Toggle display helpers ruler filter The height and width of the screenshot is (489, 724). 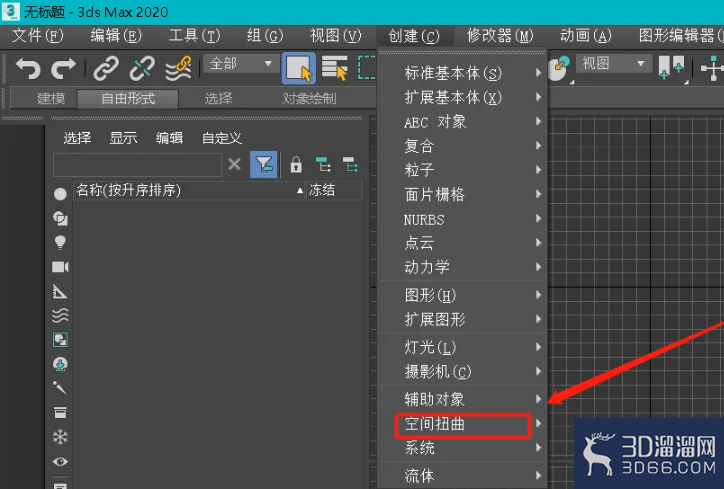click(x=60, y=291)
